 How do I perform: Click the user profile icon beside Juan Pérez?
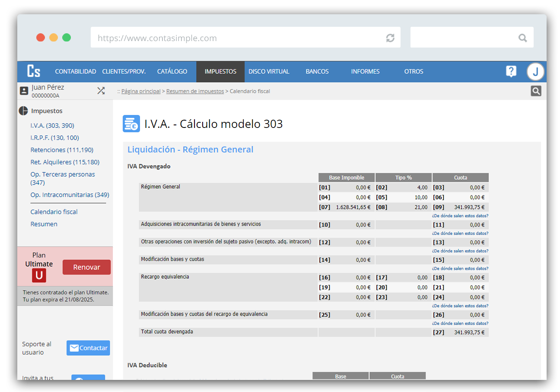[24, 91]
